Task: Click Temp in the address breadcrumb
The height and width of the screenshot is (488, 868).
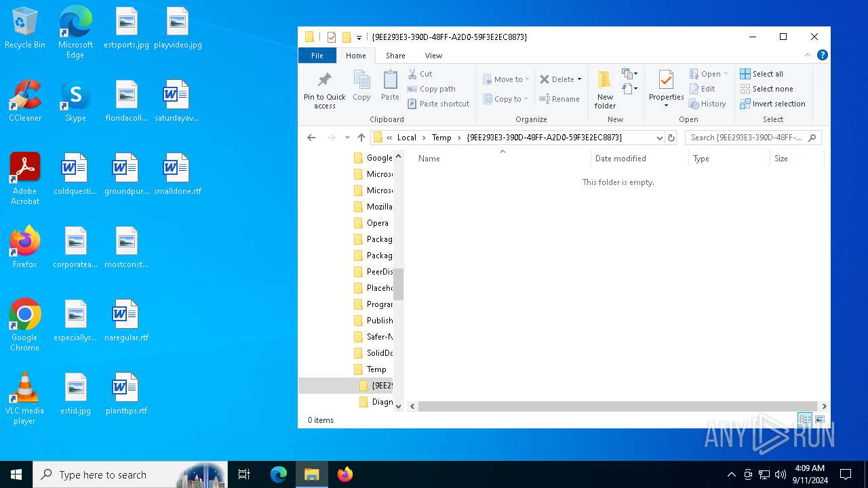Action: (441, 138)
